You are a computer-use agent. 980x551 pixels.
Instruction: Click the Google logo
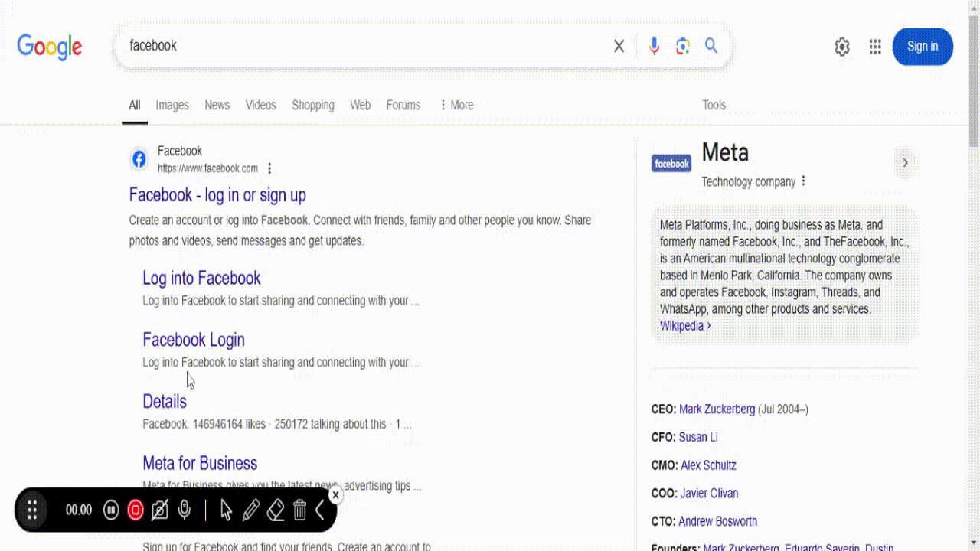50,47
